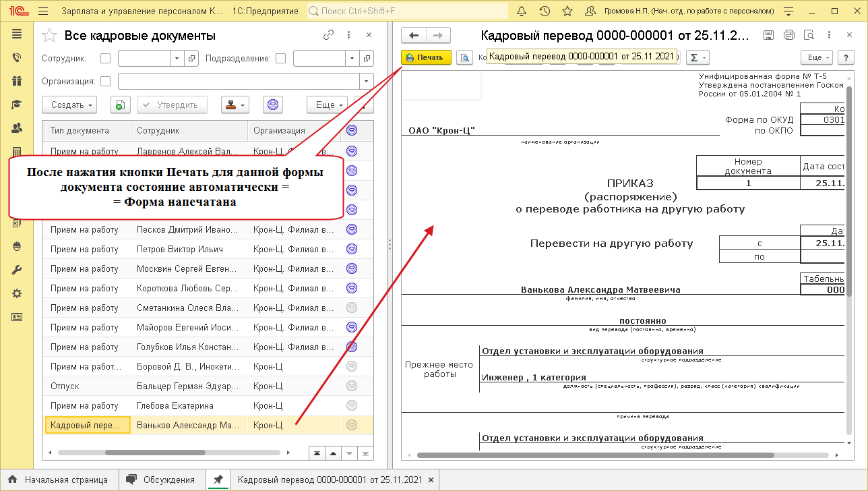Open the Организация field dropdown arrow
The image size is (868, 491).
pyautogui.click(x=366, y=82)
